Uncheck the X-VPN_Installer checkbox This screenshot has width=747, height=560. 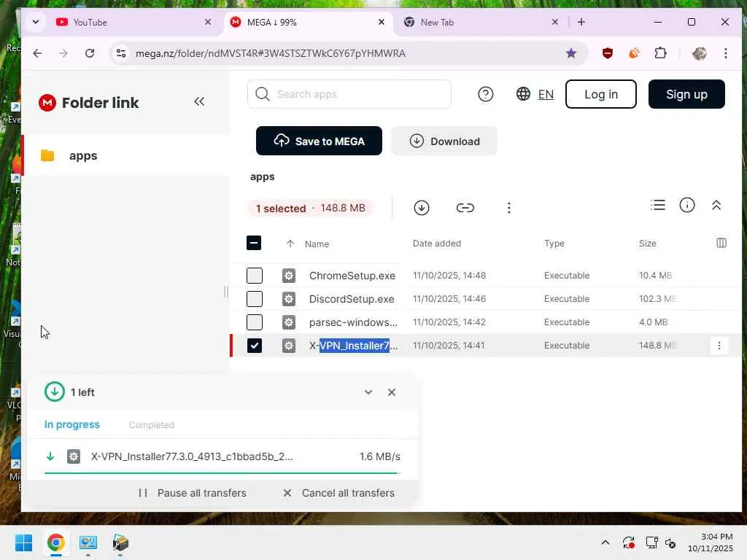point(255,345)
